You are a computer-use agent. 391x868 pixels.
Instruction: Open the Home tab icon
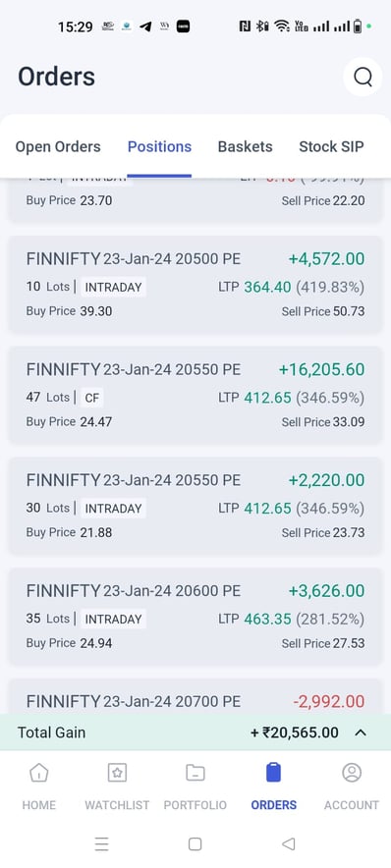(x=38, y=772)
